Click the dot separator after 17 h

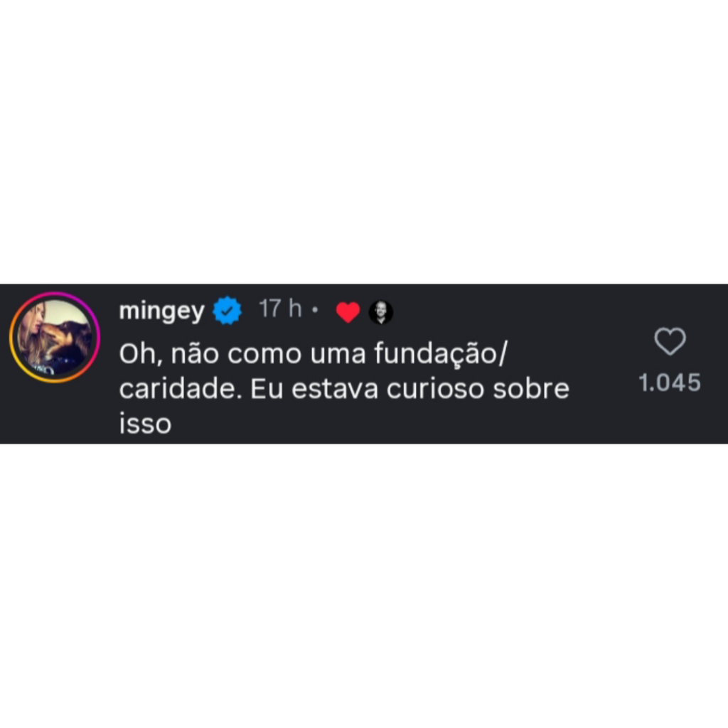315,309
